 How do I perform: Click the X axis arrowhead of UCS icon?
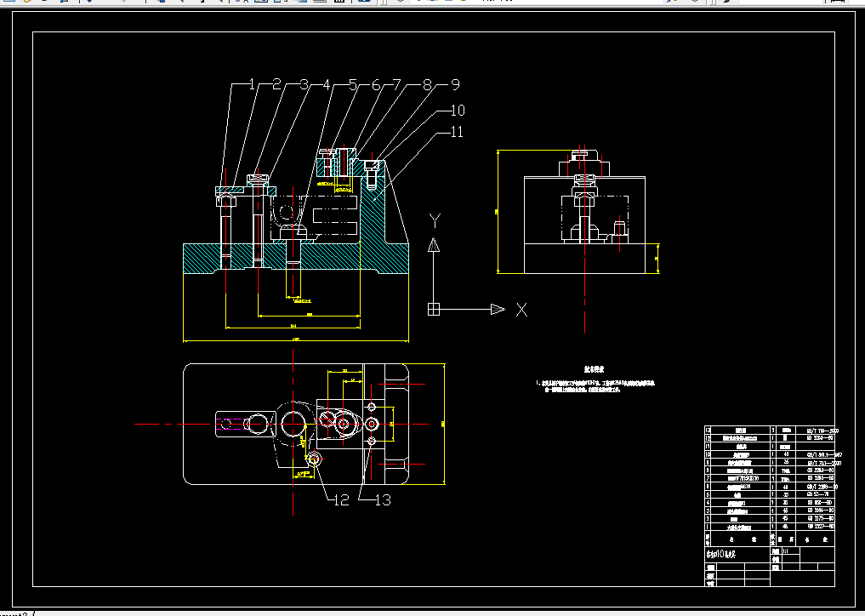[498, 310]
